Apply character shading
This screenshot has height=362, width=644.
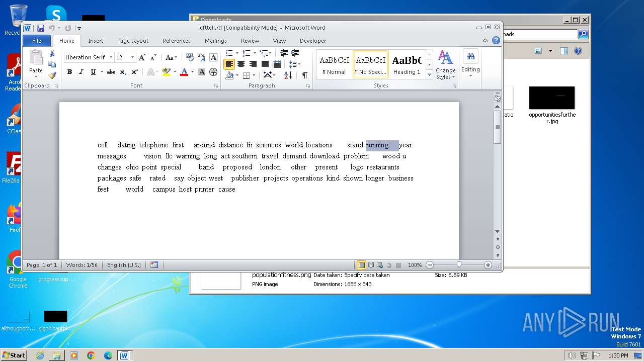coord(202,72)
